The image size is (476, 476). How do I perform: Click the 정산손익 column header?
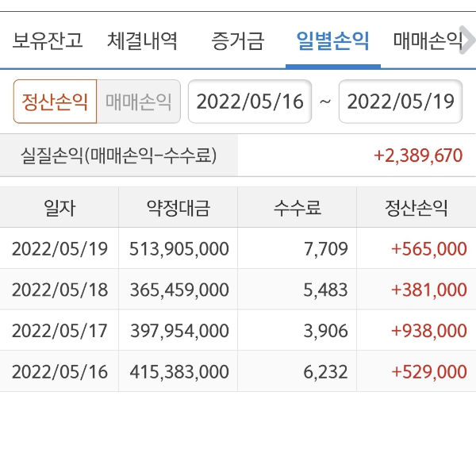(x=416, y=208)
